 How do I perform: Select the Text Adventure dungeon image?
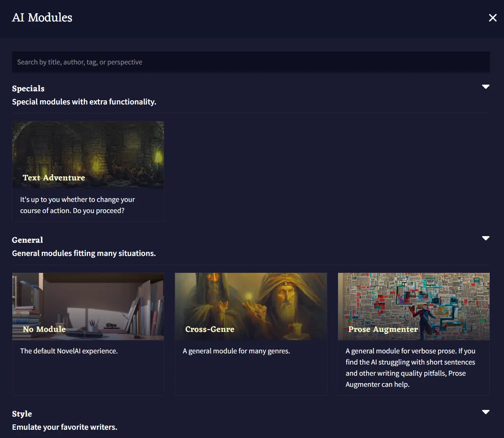click(88, 149)
